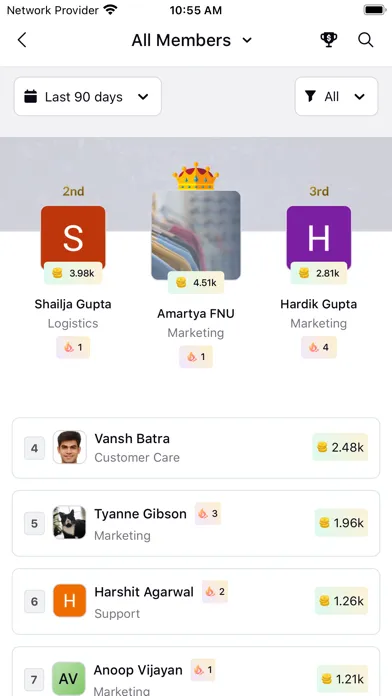Open the All filter dropdown
Screen dimensions: 392x696
[x=337, y=96]
